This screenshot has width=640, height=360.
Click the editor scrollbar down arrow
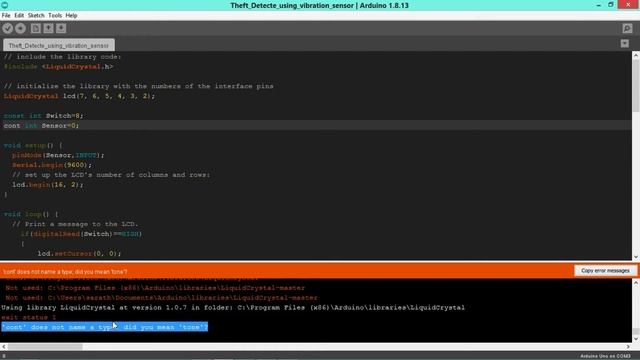pyautogui.click(x=636, y=257)
